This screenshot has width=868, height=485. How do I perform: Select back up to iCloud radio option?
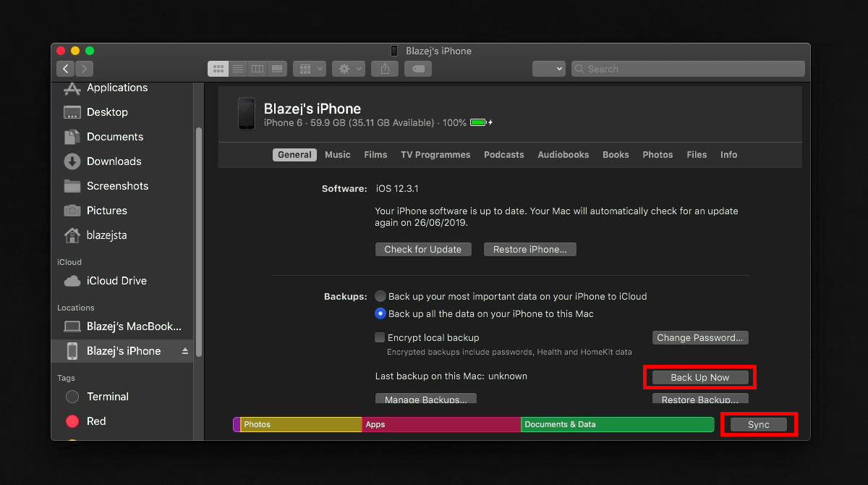tap(380, 296)
